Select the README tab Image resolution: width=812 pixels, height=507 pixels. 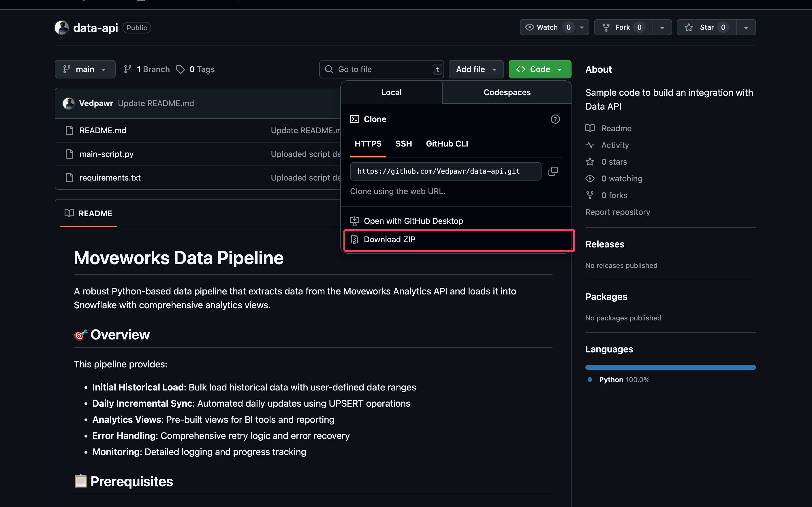(x=89, y=214)
